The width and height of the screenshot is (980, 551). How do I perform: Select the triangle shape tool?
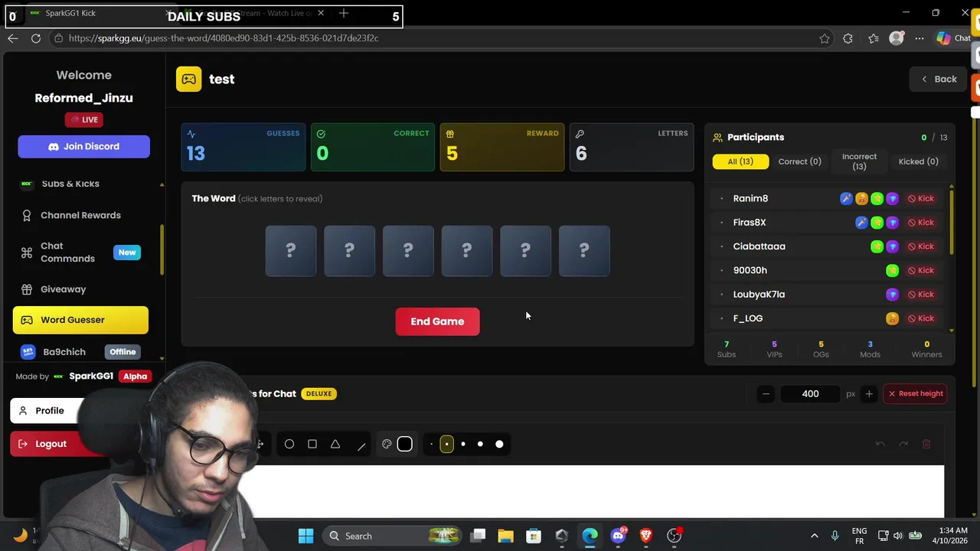pyautogui.click(x=335, y=444)
